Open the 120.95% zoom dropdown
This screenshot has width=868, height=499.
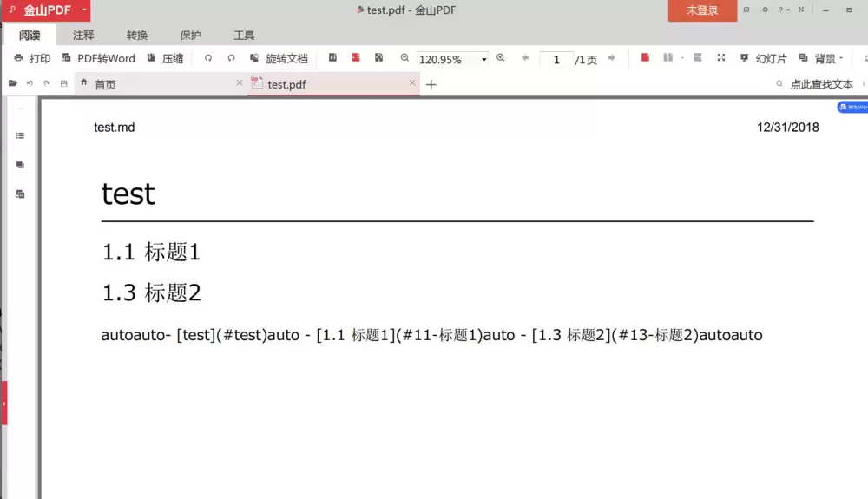(483, 59)
